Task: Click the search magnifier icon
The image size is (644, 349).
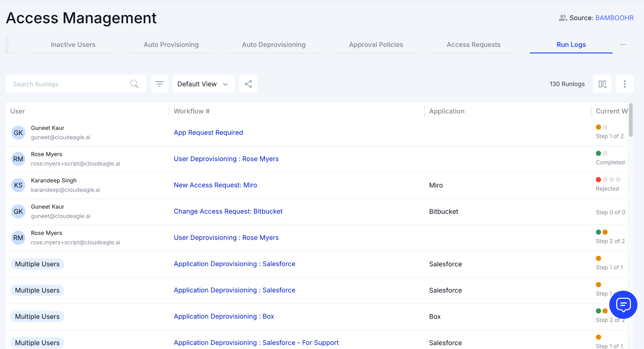Action: [x=134, y=84]
